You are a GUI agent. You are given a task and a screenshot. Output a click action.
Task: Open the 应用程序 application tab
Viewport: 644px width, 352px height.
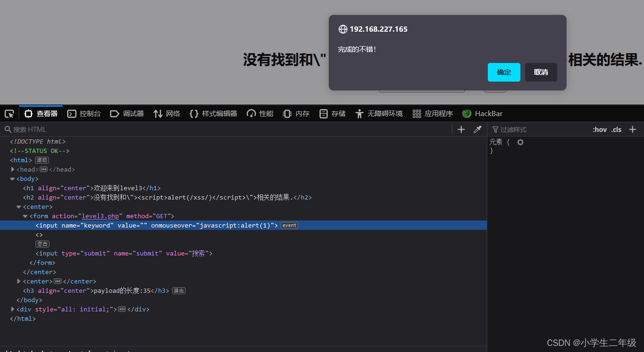click(432, 113)
